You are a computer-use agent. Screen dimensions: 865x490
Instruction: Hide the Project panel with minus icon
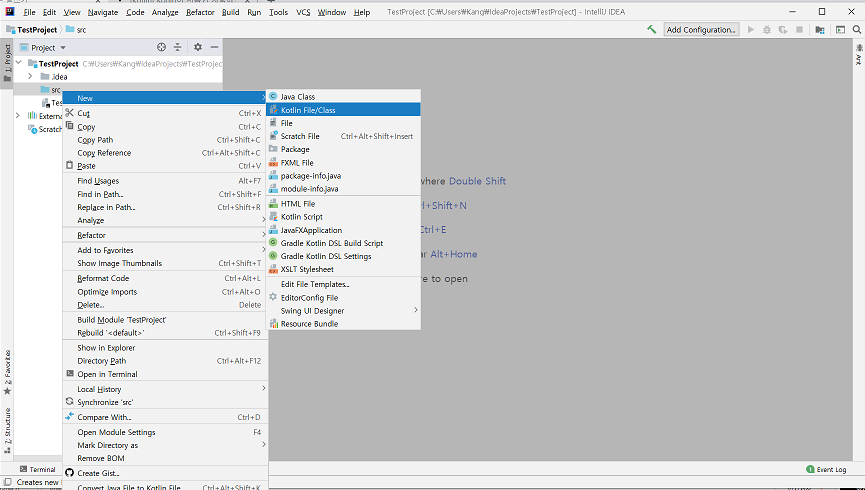click(214, 47)
